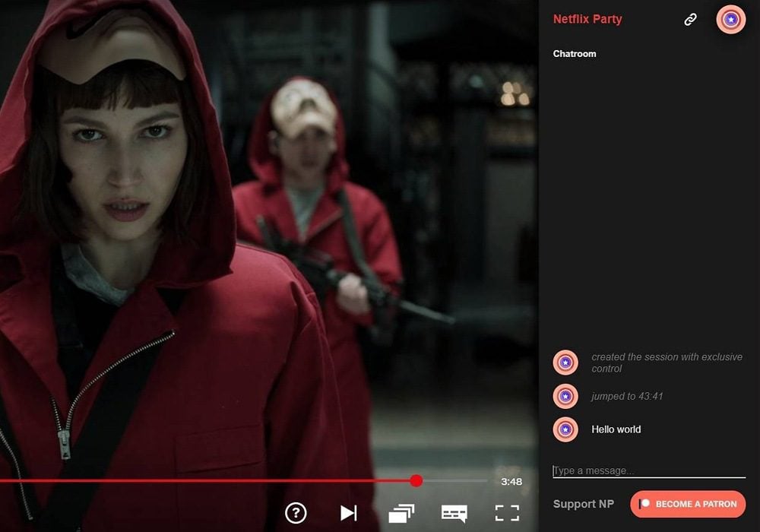
Task: Select the 'Hello world' chat message
Action: click(x=616, y=429)
